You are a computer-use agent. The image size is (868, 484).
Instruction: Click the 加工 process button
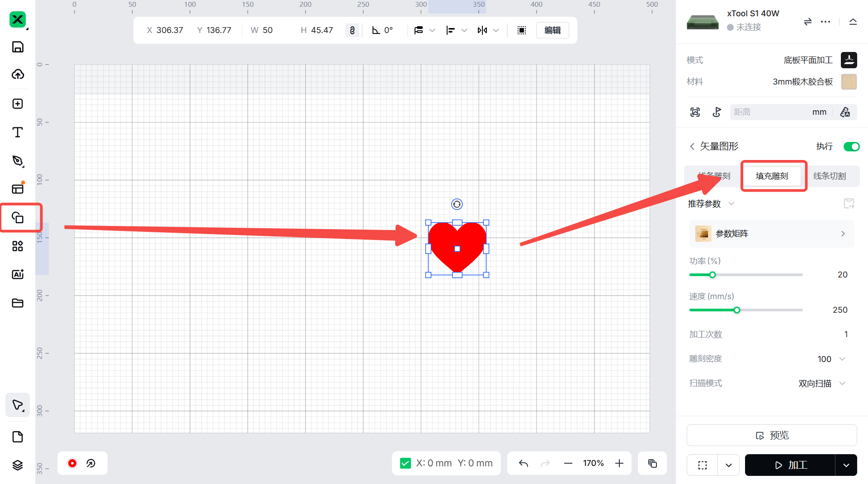pyautogui.click(x=790, y=465)
